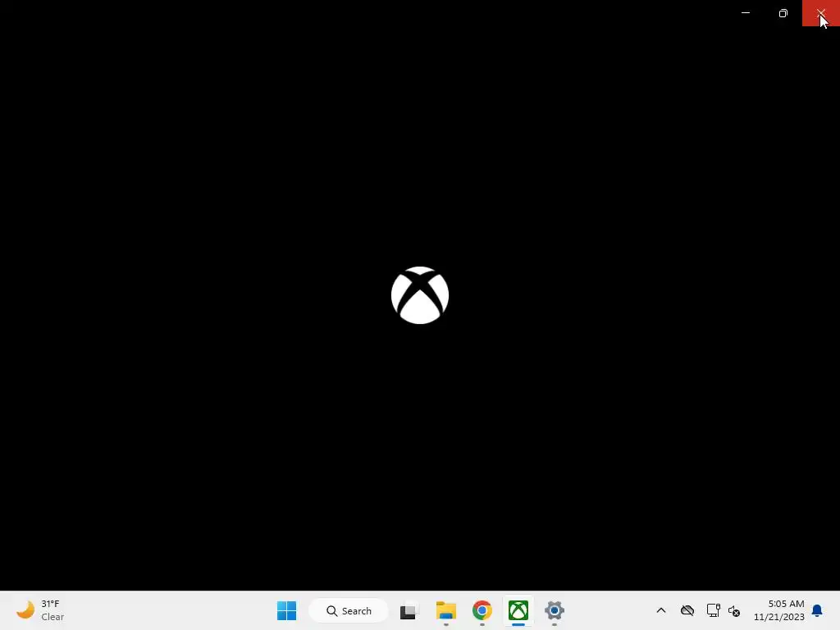Open the weather widget showing 31°F
840x630 pixels.
tap(41, 610)
